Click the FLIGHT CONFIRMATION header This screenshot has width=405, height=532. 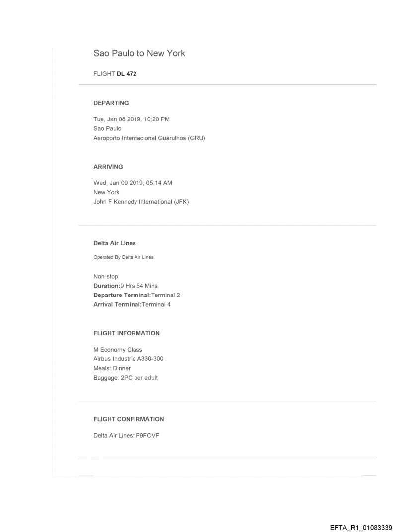(129, 419)
